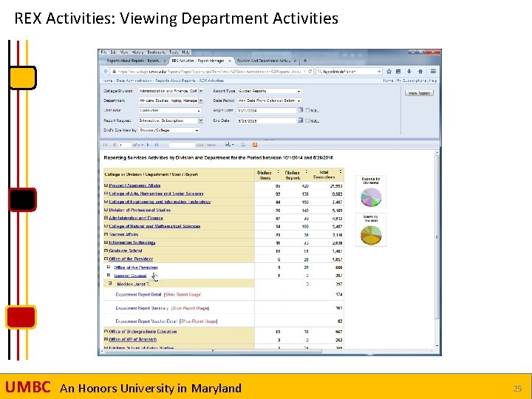Toggle the Begin Date NULL checkbox
The width and height of the screenshot is (532, 399).
(x=307, y=110)
